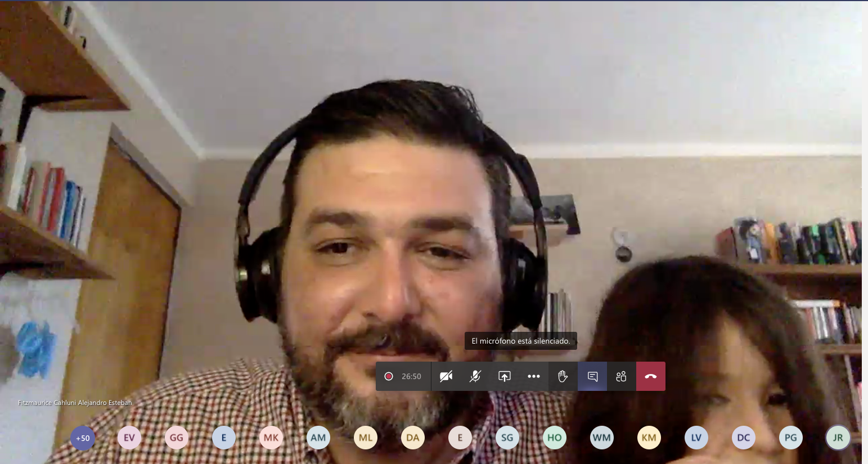The width and height of the screenshot is (868, 464).
Task: Unmute the silenced microphone
Action: [x=475, y=376]
